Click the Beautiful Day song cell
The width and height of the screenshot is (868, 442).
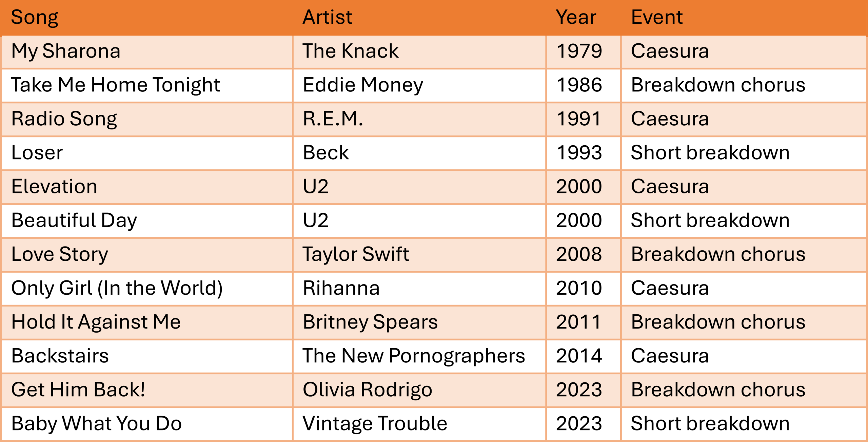click(147, 221)
